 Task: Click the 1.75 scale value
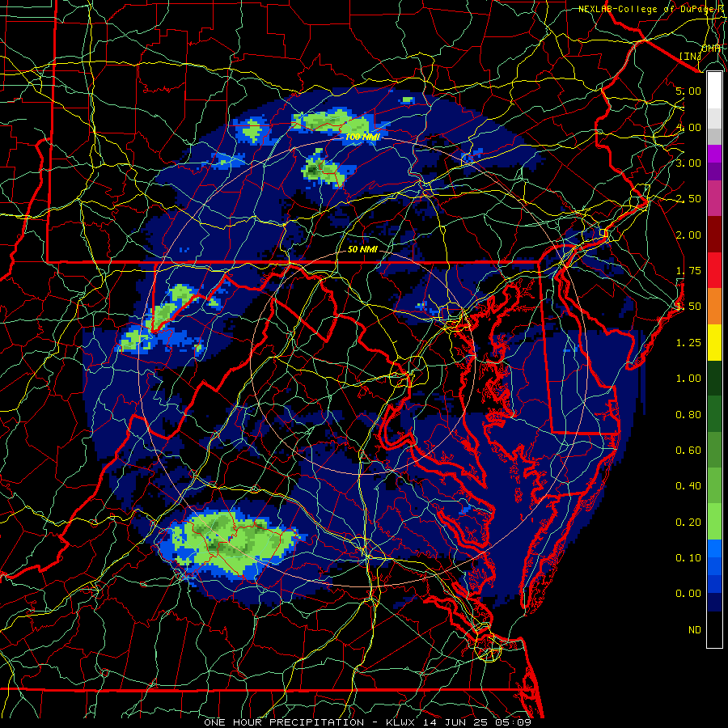(x=688, y=271)
